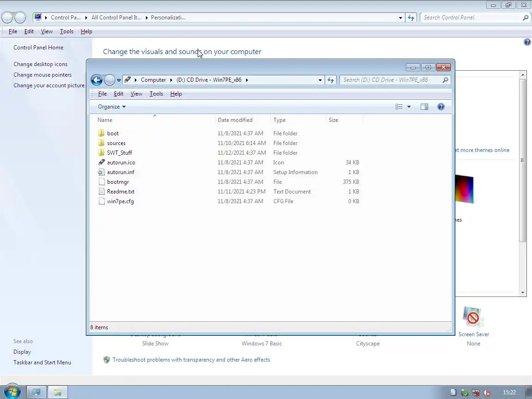The height and width of the screenshot is (399, 532).
Task: Open the More view options arrow
Action: (409, 107)
